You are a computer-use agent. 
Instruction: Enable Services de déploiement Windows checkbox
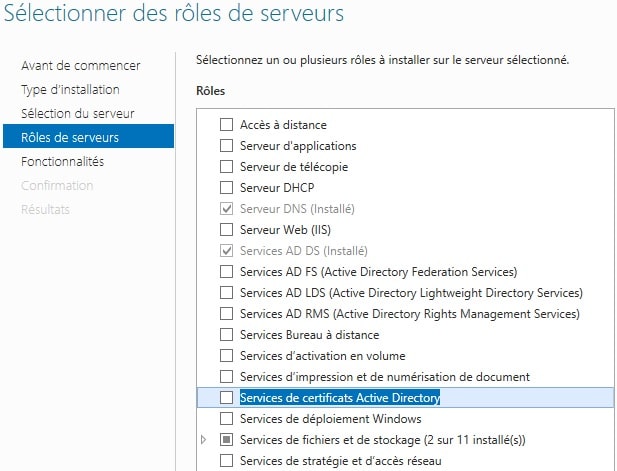pyautogui.click(x=226, y=419)
